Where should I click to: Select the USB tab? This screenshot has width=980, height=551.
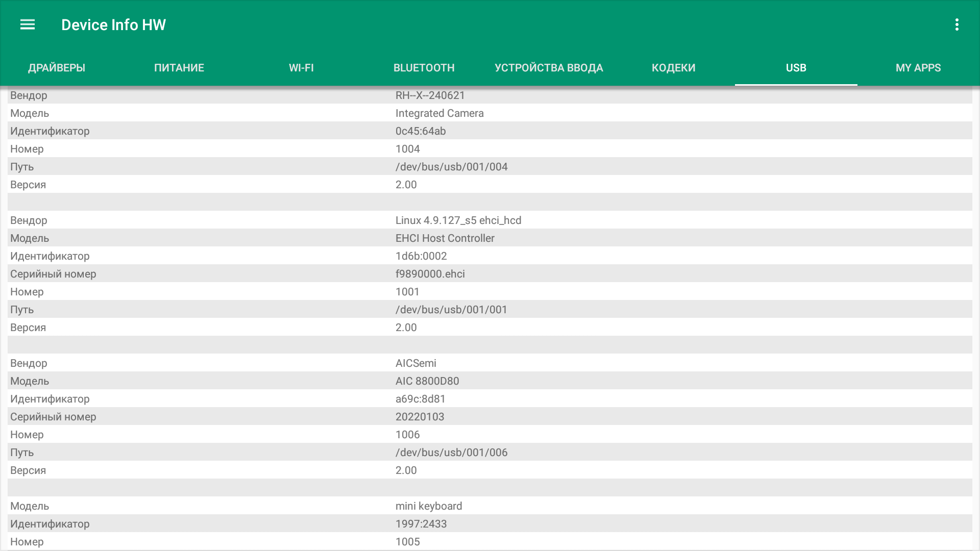tap(796, 68)
